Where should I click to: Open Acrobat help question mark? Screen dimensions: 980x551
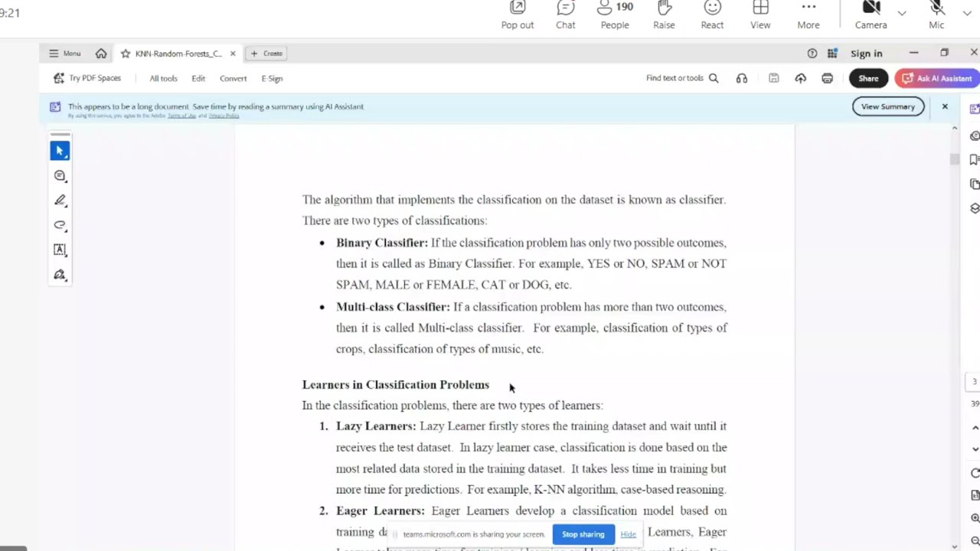(812, 54)
